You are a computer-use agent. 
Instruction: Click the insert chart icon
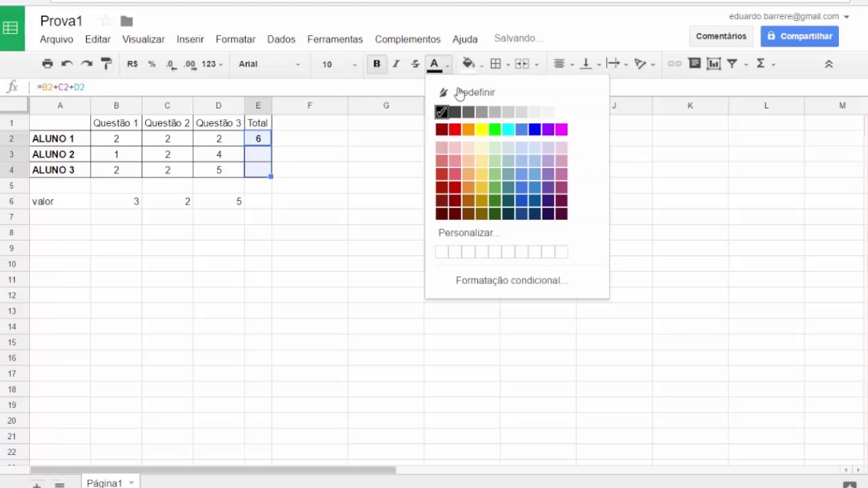(x=713, y=64)
